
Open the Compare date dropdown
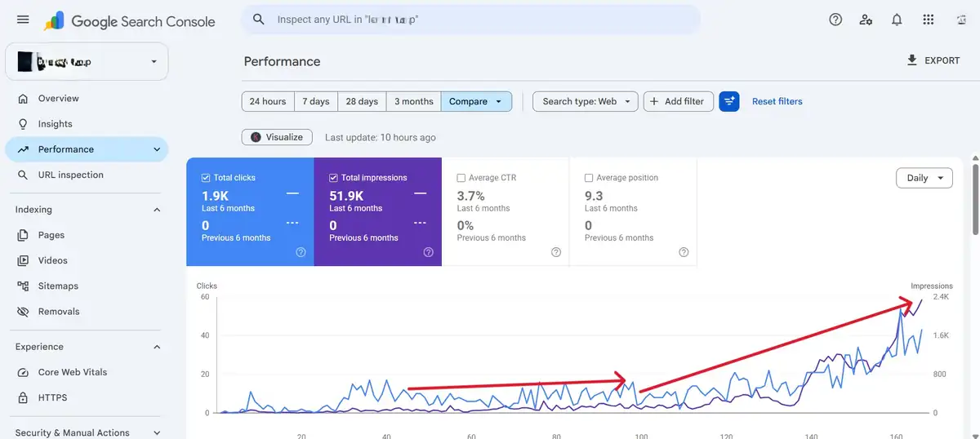click(x=476, y=101)
